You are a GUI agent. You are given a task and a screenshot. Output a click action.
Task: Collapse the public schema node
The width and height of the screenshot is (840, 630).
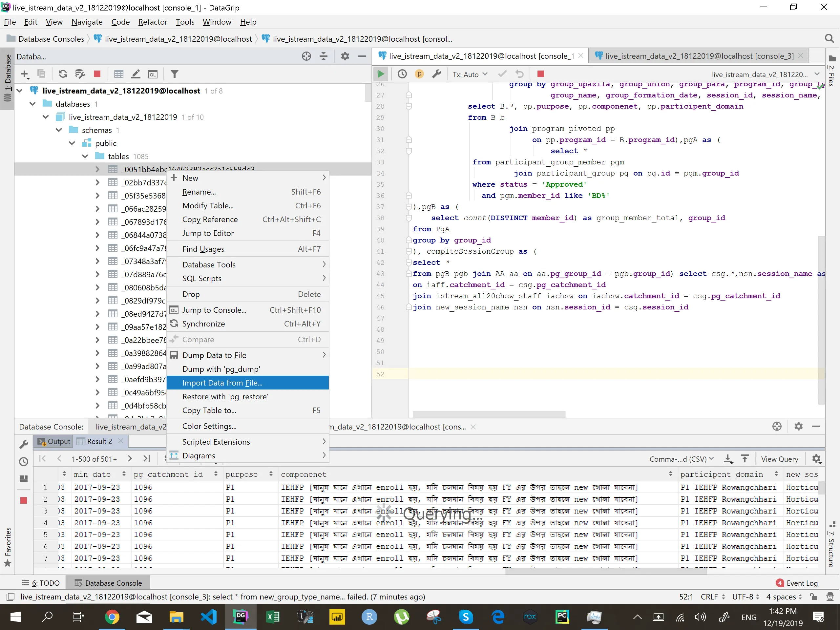click(72, 143)
